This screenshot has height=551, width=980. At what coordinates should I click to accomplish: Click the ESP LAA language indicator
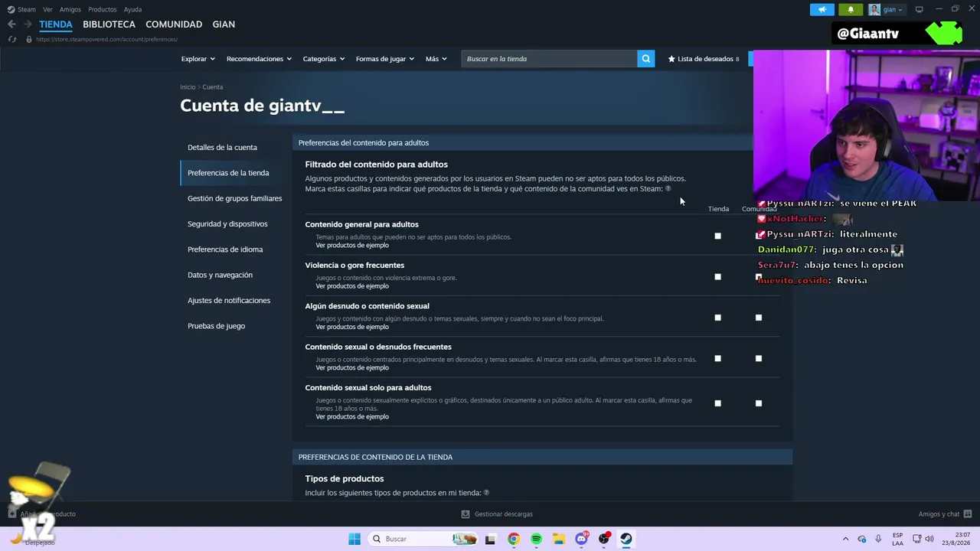point(897,539)
